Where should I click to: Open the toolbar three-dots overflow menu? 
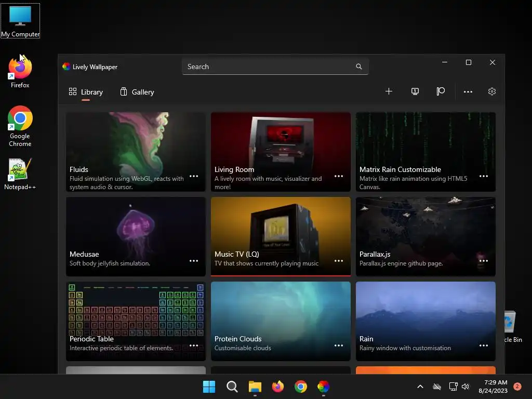pyautogui.click(x=468, y=91)
